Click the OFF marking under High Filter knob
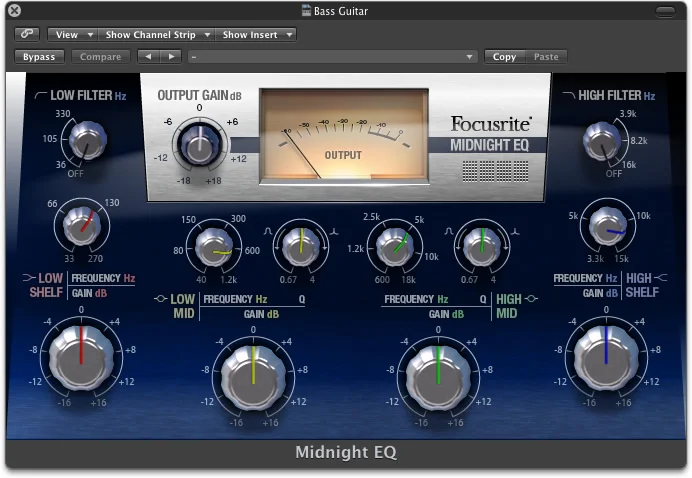This screenshot has height=478, width=692. [x=614, y=173]
